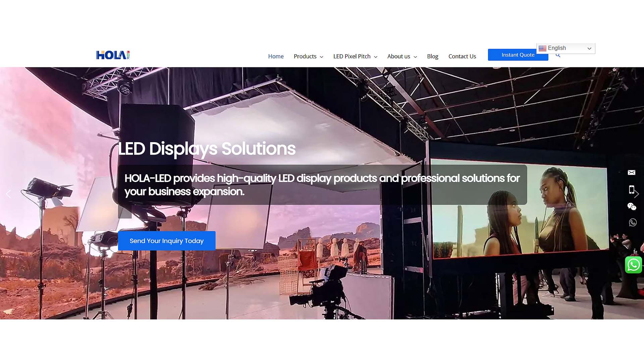Click the outlined WhatsApp sidebar icon

coord(633,223)
